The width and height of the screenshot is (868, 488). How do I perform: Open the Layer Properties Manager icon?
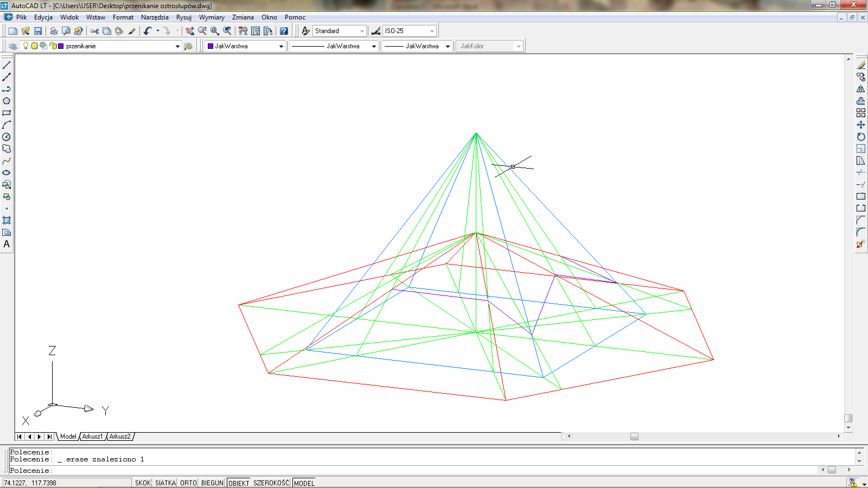pyautogui.click(x=13, y=46)
